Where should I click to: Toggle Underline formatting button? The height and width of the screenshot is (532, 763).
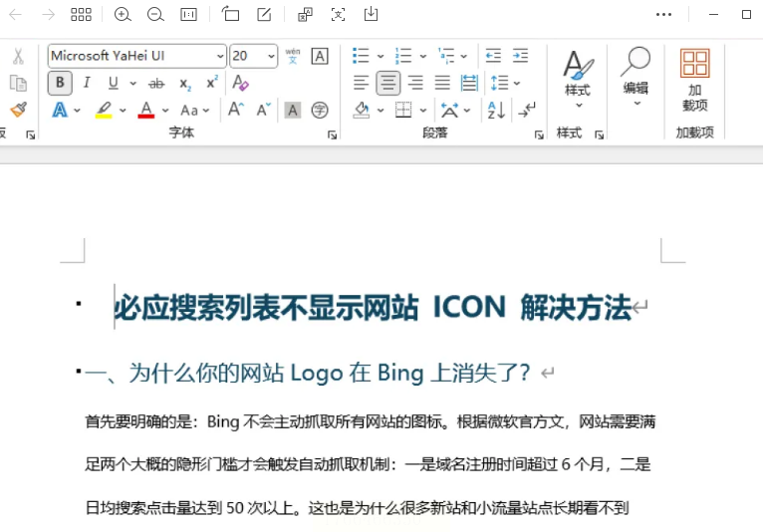(x=113, y=83)
